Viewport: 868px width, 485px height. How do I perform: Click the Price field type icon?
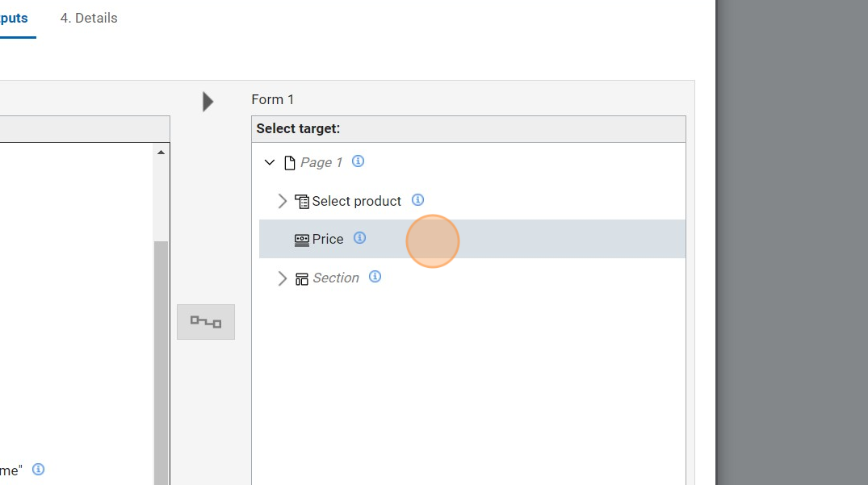[x=302, y=240]
